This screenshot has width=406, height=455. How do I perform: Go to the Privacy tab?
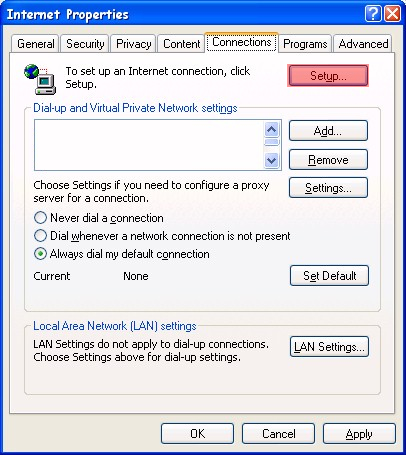pyautogui.click(x=133, y=44)
